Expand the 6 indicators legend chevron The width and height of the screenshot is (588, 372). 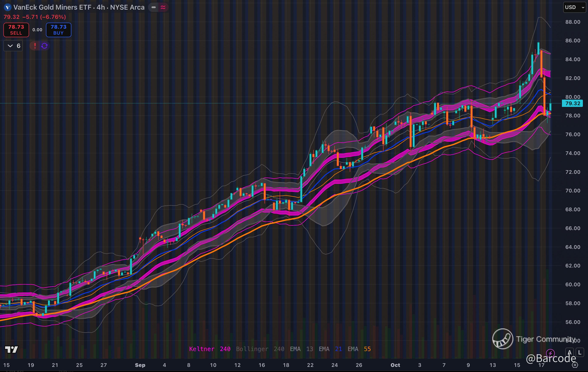coord(10,46)
